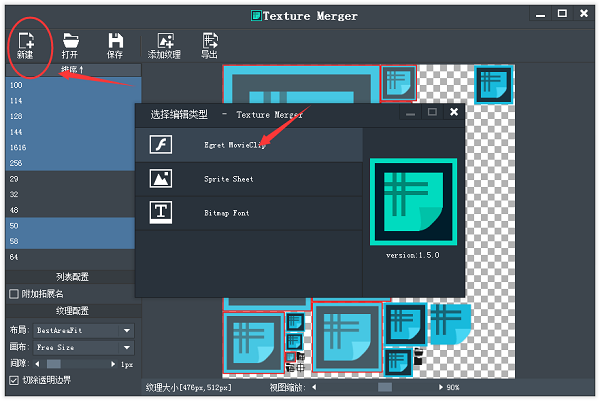Click the 添加纹理 (Add texture) icon
This screenshot has height=401, width=600.
[165, 46]
